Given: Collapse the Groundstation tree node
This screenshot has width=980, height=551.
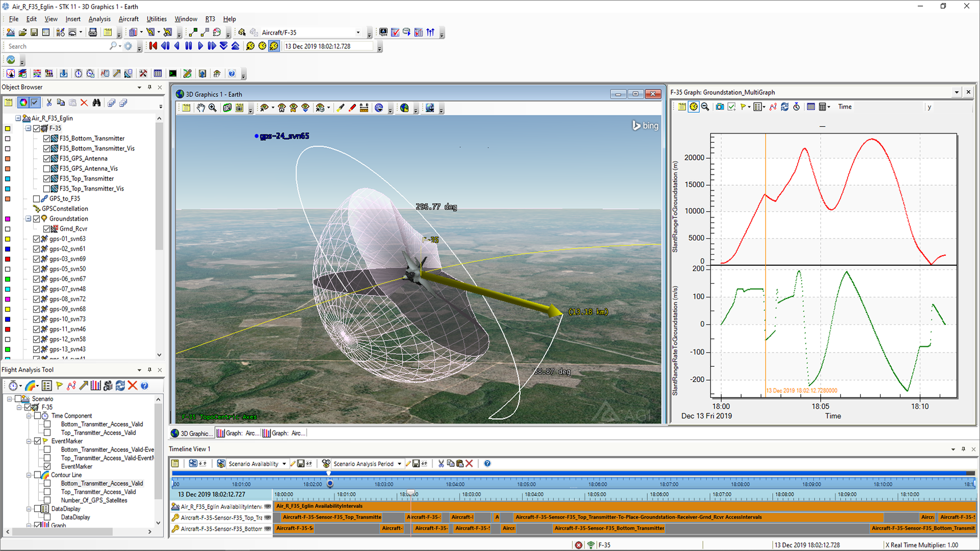Looking at the screenshot, I should point(29,219).
